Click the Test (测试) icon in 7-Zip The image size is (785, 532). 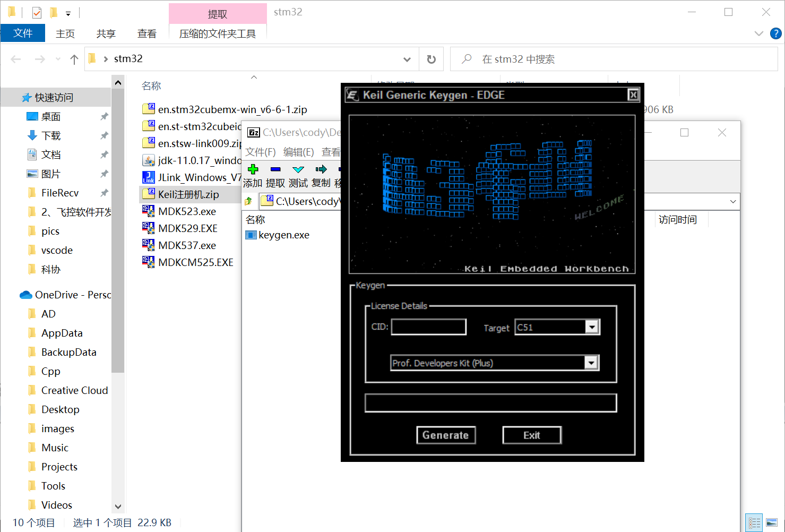pos(298,169)
